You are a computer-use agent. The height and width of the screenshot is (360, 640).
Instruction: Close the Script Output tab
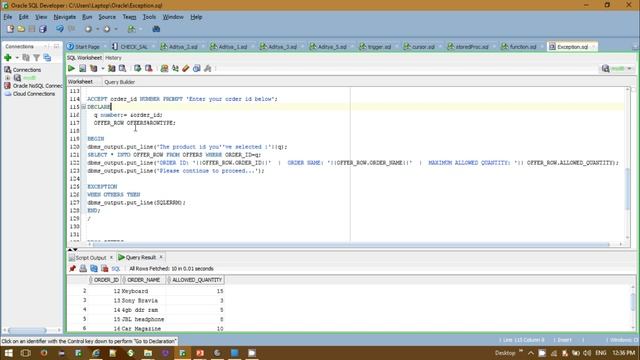[x=111, y=258]
